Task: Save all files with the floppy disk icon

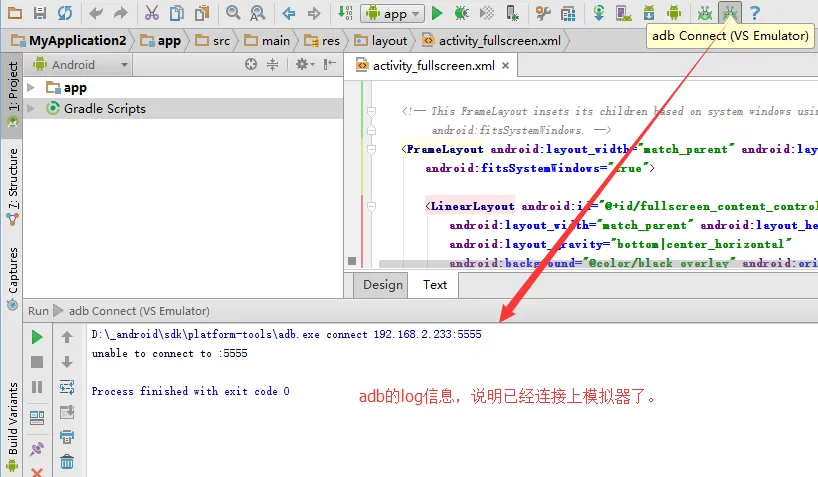Action: (40, 13)
